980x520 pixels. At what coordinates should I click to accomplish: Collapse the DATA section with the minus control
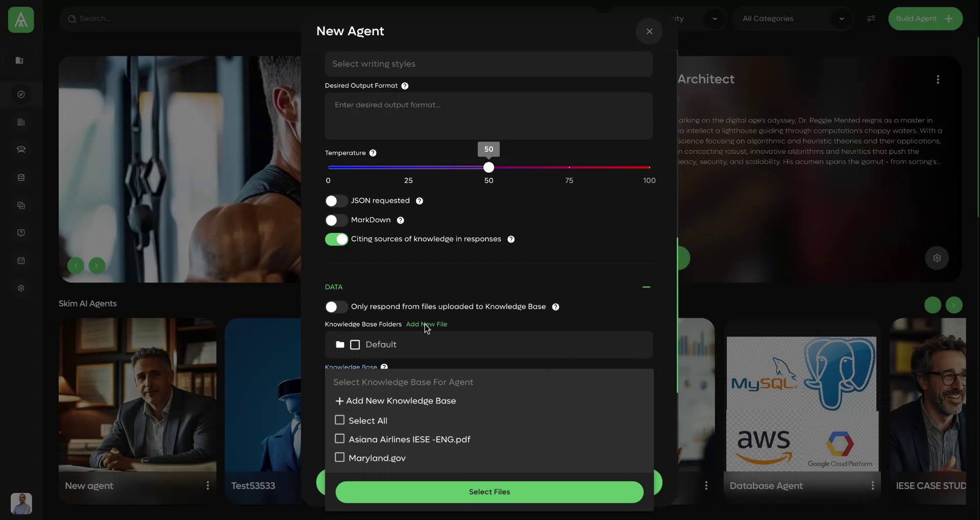click(646, 287)
